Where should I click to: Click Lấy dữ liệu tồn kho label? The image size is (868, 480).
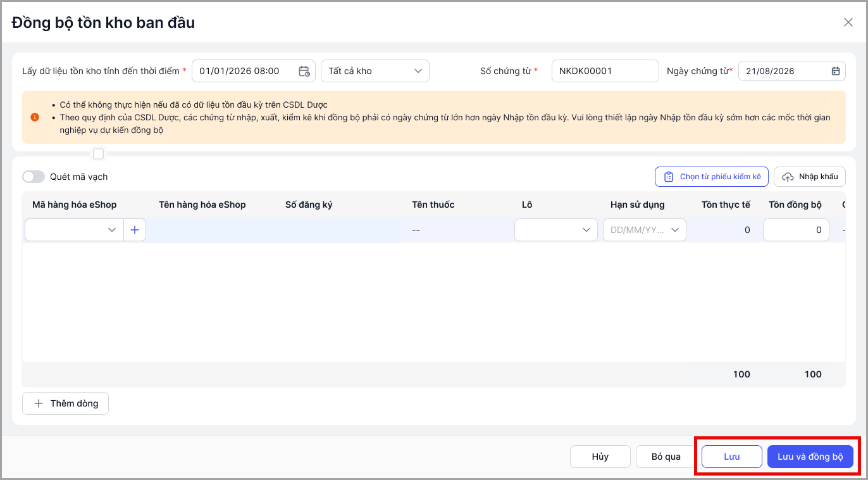click(101, 71)
